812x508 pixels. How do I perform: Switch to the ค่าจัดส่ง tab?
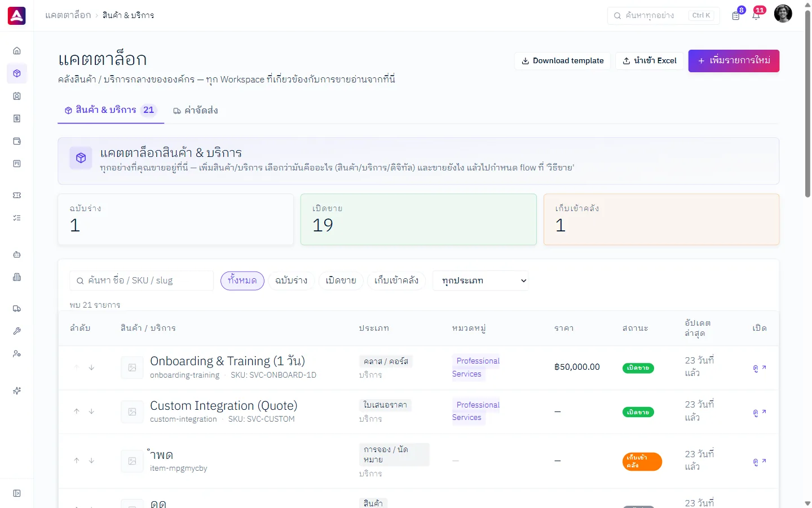pyautogui.click(x=196, y=111)
